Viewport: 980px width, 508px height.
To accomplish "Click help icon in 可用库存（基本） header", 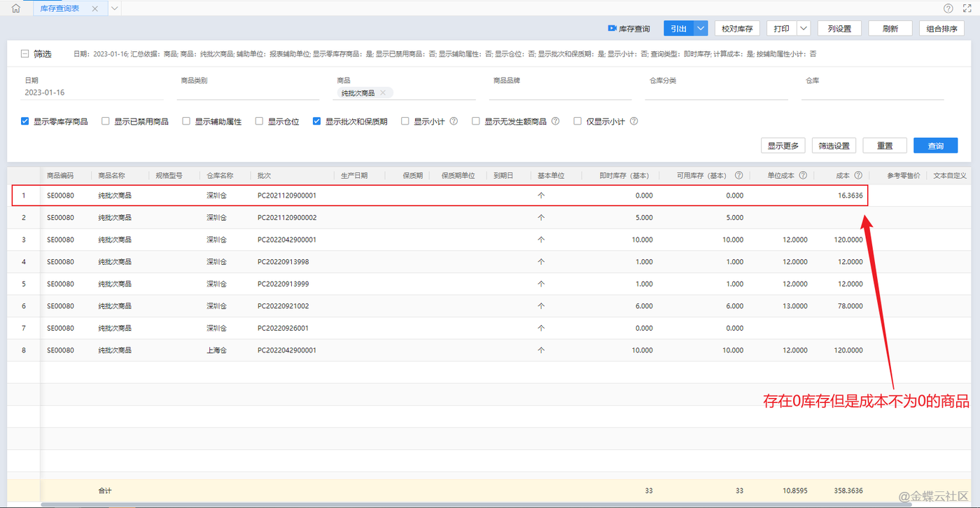I will (x=738, y=175).
